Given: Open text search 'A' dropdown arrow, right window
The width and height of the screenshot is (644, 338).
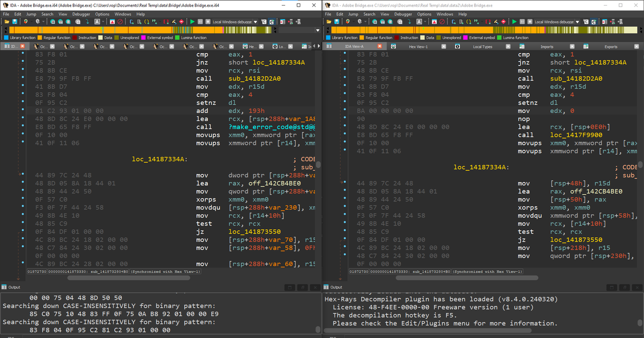Looking at the screenshot, I should click(x=425, y=22).
